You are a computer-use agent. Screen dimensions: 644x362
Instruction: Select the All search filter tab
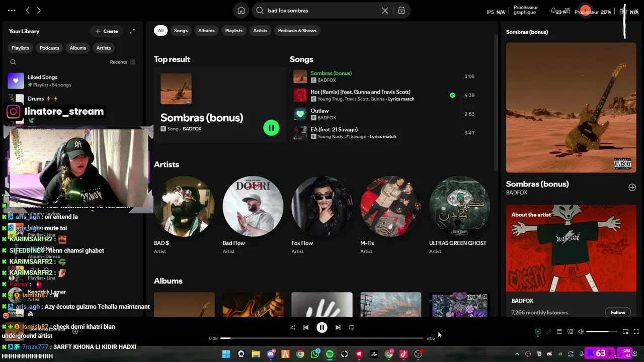click(x=160, y=31)
